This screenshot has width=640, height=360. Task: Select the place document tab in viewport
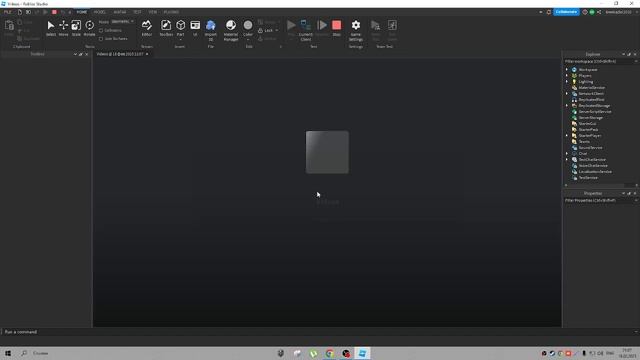(120, 54)
